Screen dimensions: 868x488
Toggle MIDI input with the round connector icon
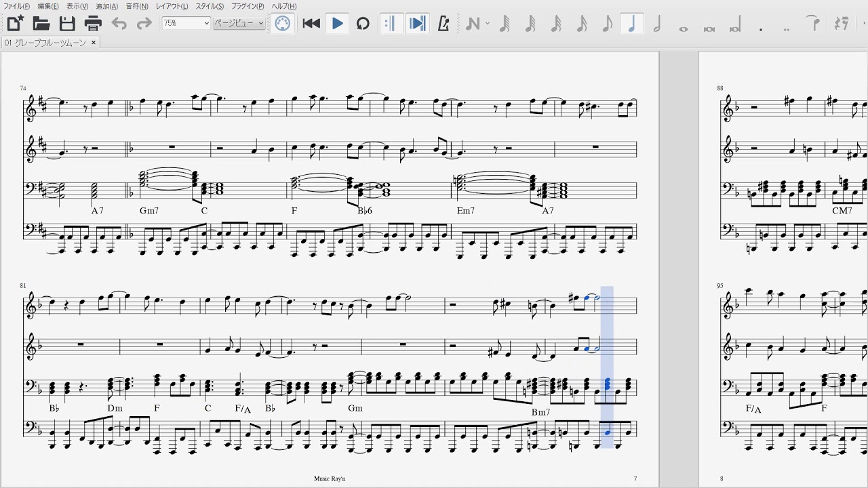(282, 24)
